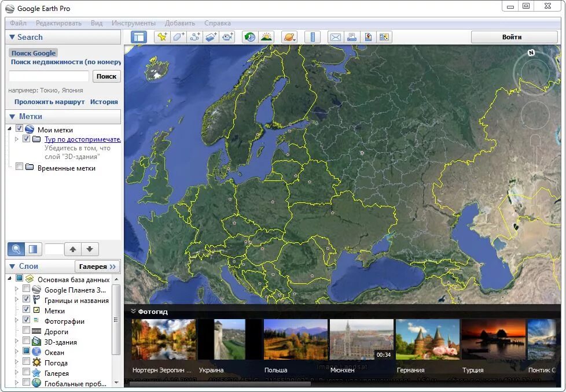566x392 pixels.
Task: Open the Добавить menu
Action: [x=180, y=23]
